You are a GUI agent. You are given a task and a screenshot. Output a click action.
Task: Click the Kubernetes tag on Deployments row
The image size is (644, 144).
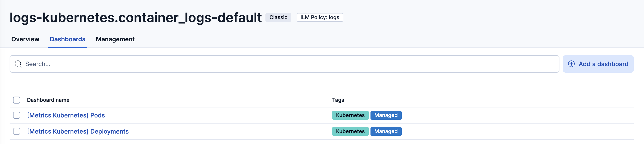tap(350, 132)
